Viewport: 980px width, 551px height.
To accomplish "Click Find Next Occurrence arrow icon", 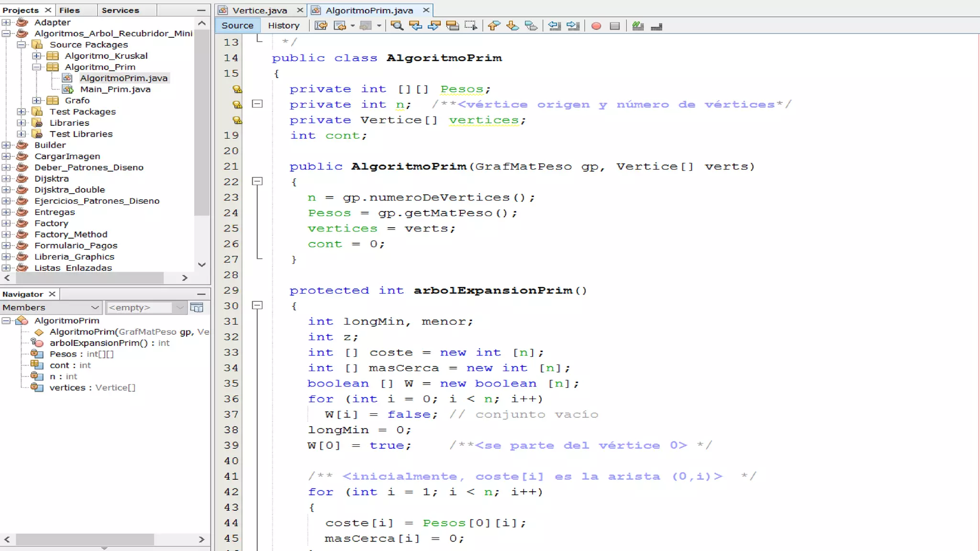I will click(x=434, y=26).
